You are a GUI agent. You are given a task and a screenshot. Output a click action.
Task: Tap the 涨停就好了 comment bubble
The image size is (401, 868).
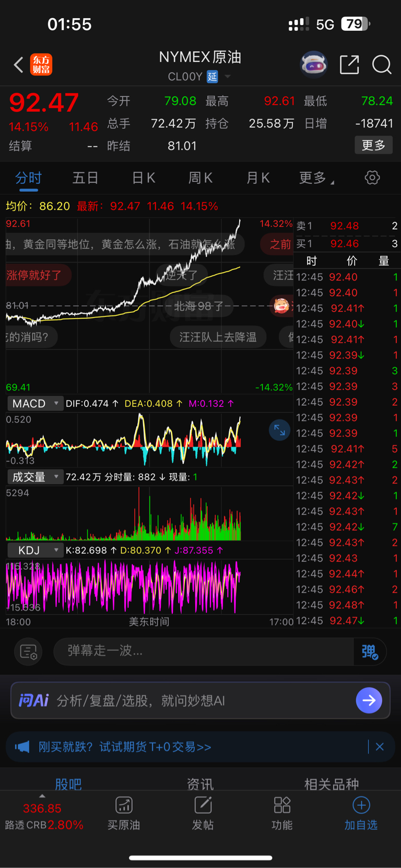point(38,275)
